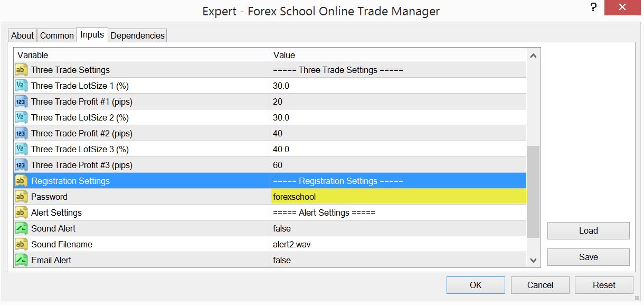Click the string icon beside Password
Screen dimensions: 644x305
pyautogui.click(x=21, y=197)
